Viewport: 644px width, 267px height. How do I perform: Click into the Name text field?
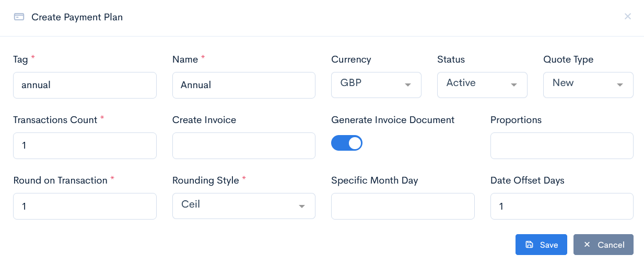(243, 85)
